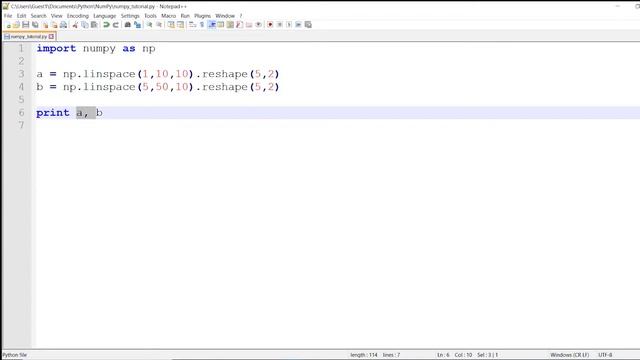Click the Close document toolbar icon
Viewport: 640px width, 360px height.
[45, 25]
